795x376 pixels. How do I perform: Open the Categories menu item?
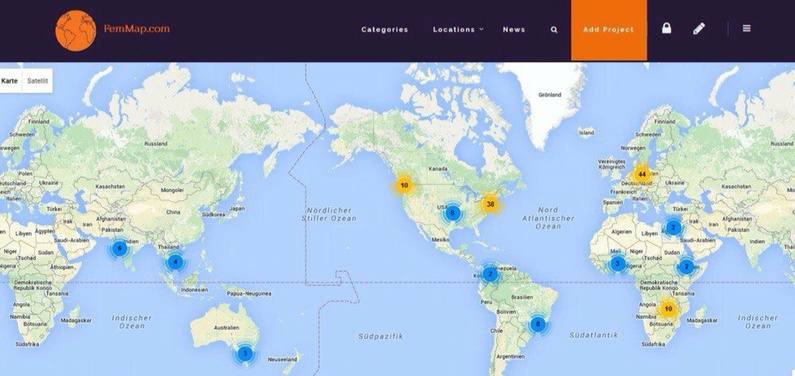point(384,30)
